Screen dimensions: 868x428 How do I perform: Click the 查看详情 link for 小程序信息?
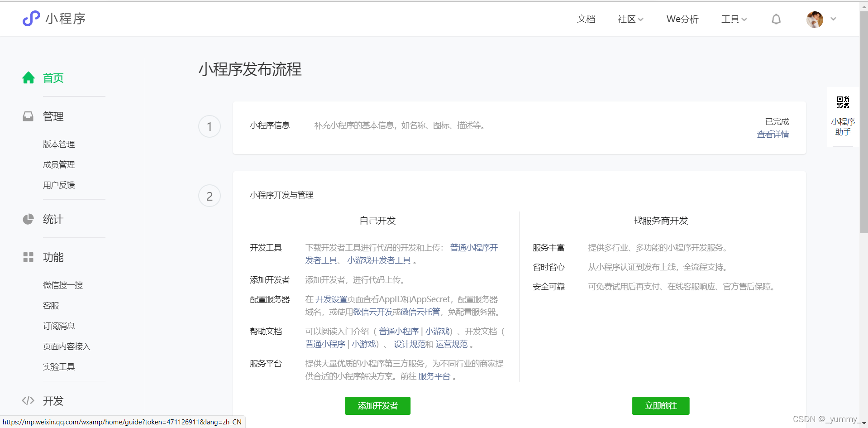(x=773, y=135)
